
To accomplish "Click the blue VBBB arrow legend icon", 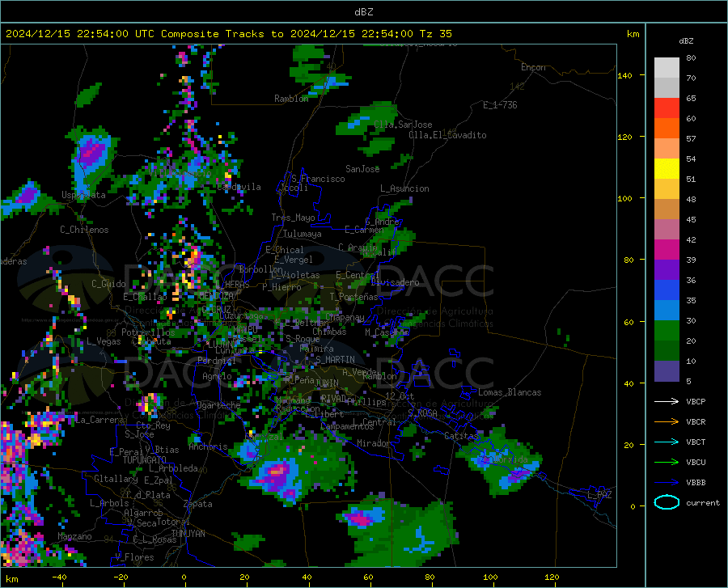I will pos(667,482).
